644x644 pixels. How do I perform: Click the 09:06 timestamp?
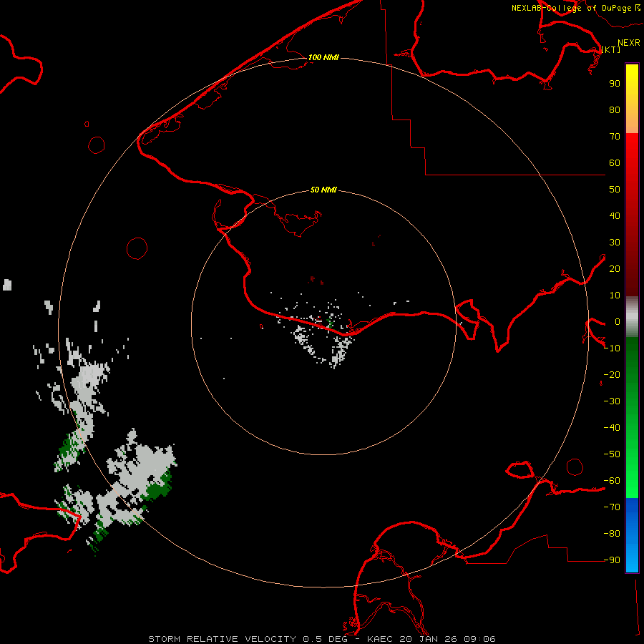point(479,639)
